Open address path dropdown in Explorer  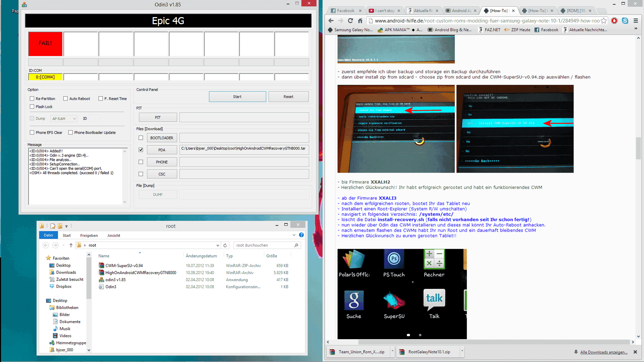click(218, 245)
